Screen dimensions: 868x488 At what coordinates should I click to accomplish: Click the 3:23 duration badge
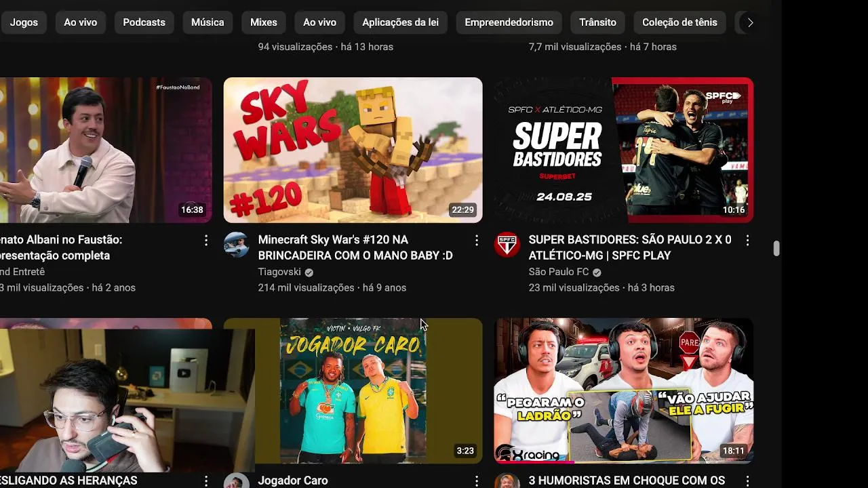(465, 451)
